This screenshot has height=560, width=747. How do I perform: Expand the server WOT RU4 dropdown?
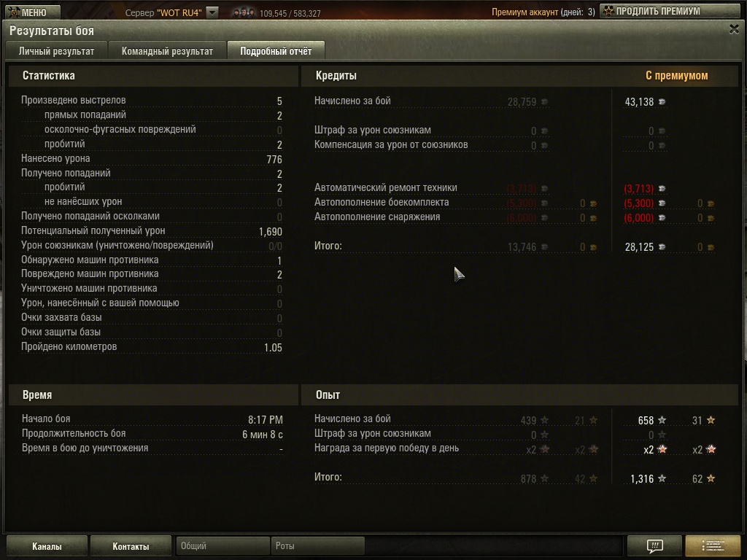pyautogui.click(x=212, y=12)
